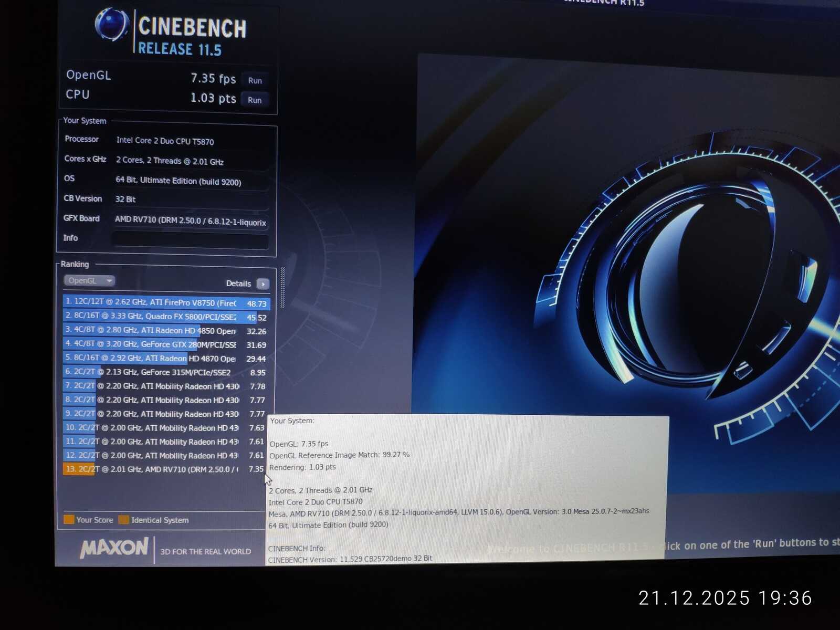Click the CPU score value 1.03 pts
Image resolution: width=840 pixels, height=630 pixels.
(213, 98)
